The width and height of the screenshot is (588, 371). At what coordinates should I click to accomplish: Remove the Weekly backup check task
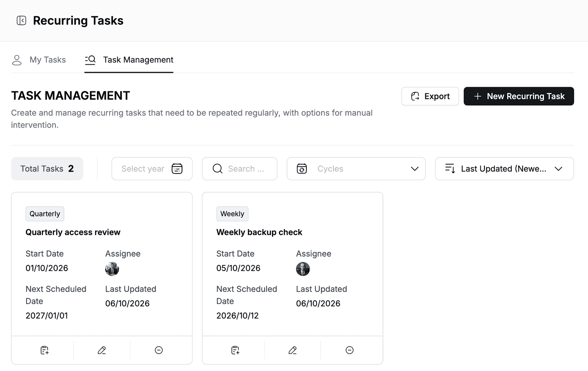pos(349,350)
